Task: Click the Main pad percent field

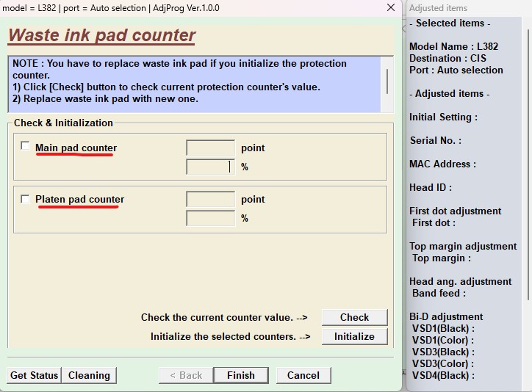Action: (211, 167)
